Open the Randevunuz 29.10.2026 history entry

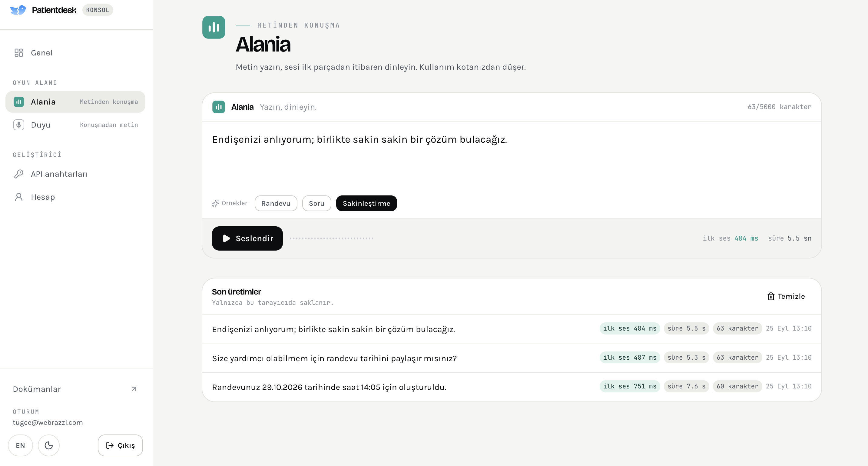(512, 387)
